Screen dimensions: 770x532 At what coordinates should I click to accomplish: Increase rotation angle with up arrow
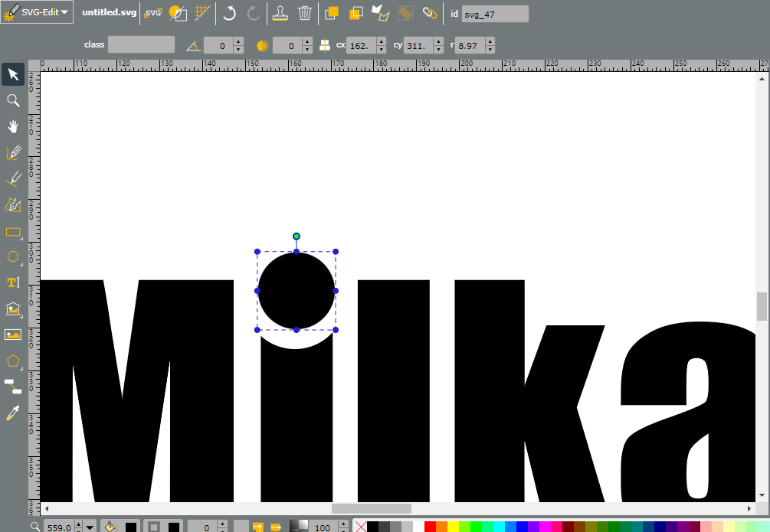[238, 41]
